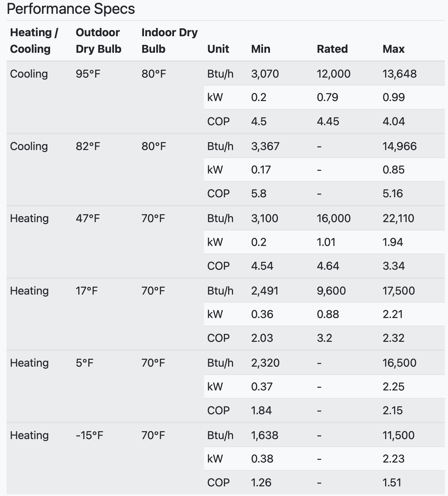This screenshot has height=496, width=448.
Task: Click the 9,600 rated Btu/h value
Action: click(331, 291)
